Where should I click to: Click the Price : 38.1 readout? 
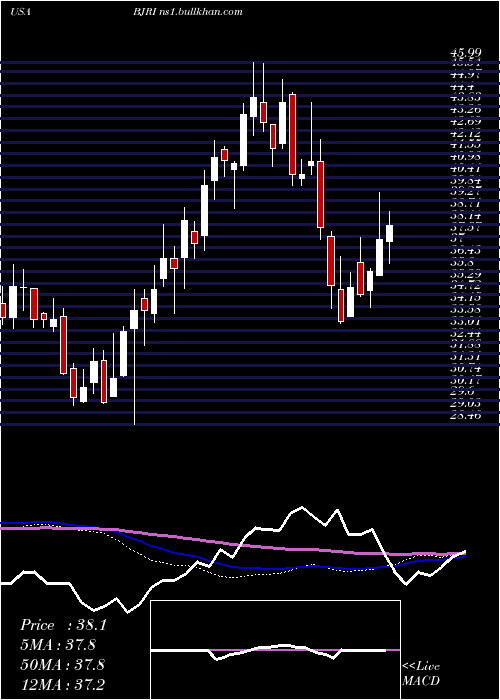63,625
